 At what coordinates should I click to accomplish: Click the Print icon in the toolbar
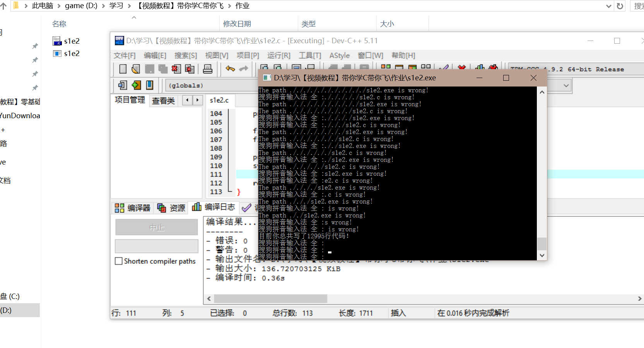pyautogui.click(x=208, y=69)
